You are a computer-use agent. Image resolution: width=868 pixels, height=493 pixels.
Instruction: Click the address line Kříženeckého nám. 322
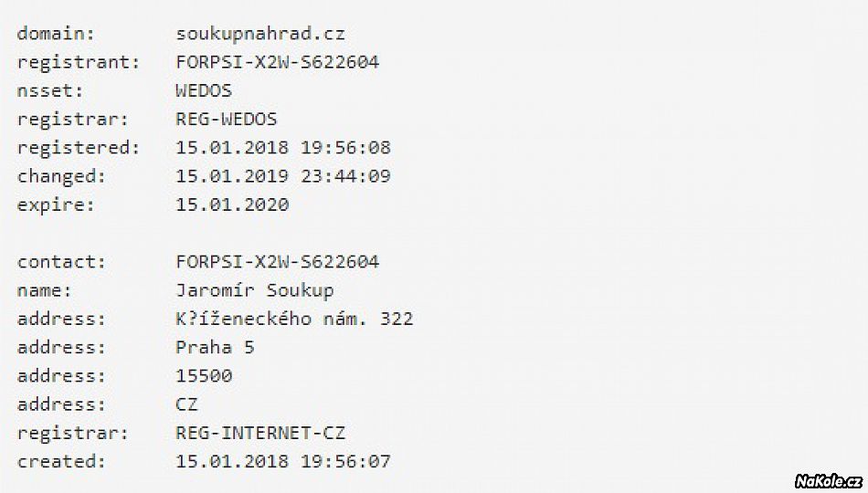click(294, 319)
